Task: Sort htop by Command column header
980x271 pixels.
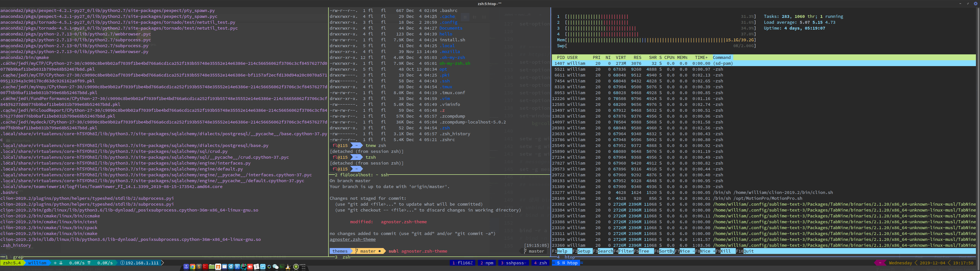Action: 721,57
